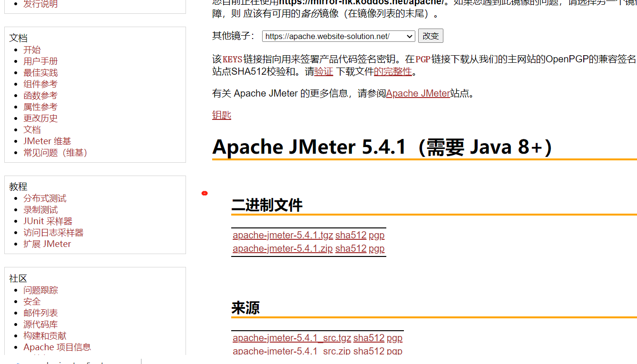Viewport: 637px width, 364px height.
Task: Open the 扩展 JMeter link
Action: point(47,244)
